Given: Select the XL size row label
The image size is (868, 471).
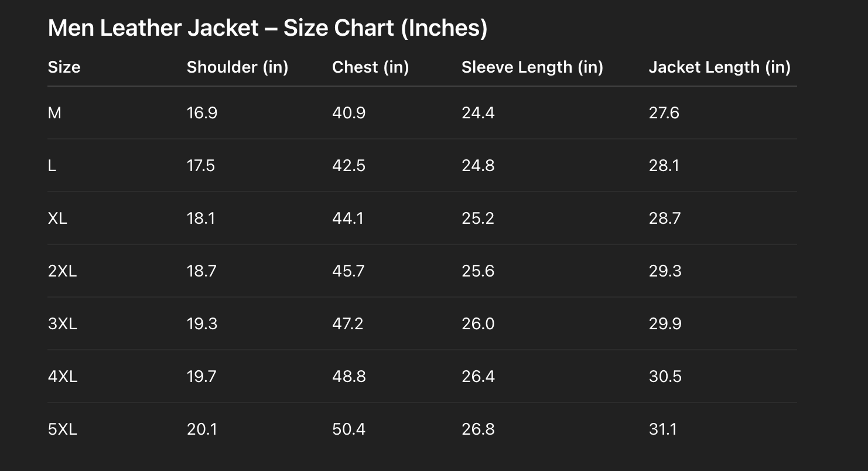Looking at the screenshot, I should coord(57,219).
